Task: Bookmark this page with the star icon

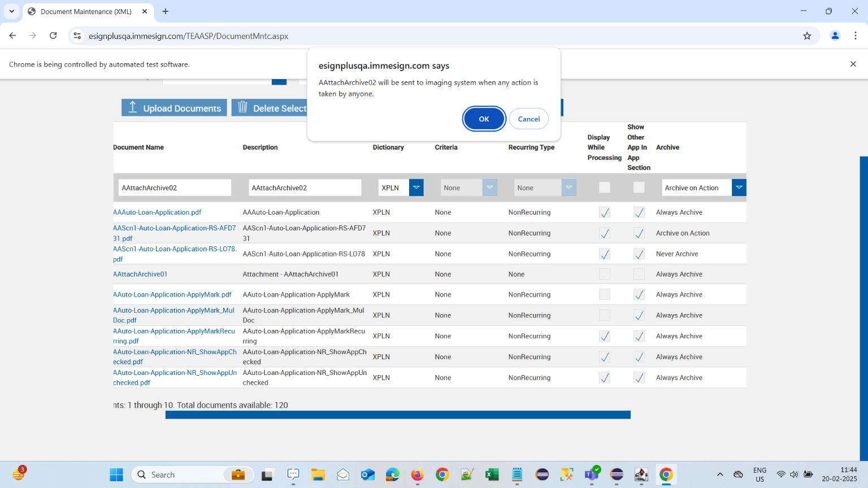Action: [x=807, y=36]
